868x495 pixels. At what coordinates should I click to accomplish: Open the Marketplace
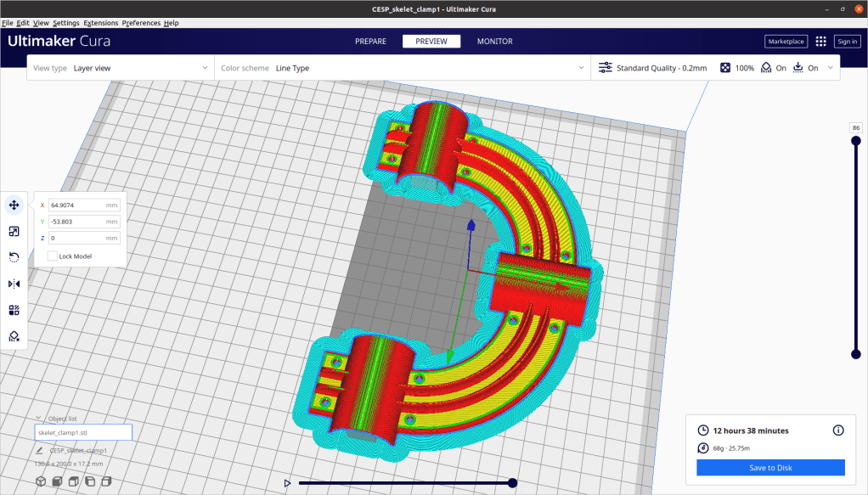786,41
